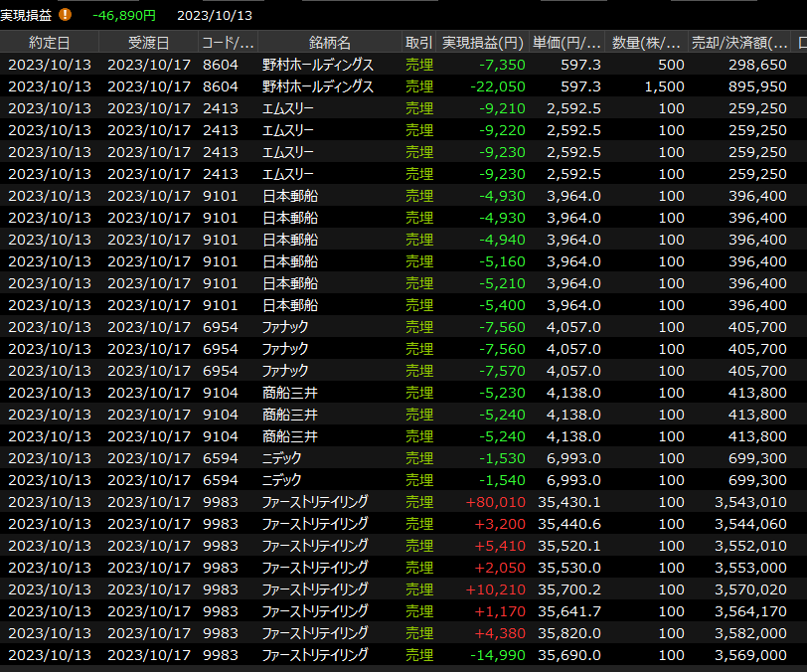
Task: Sort by the 数量(株/ column header
Action: point(646,43)
